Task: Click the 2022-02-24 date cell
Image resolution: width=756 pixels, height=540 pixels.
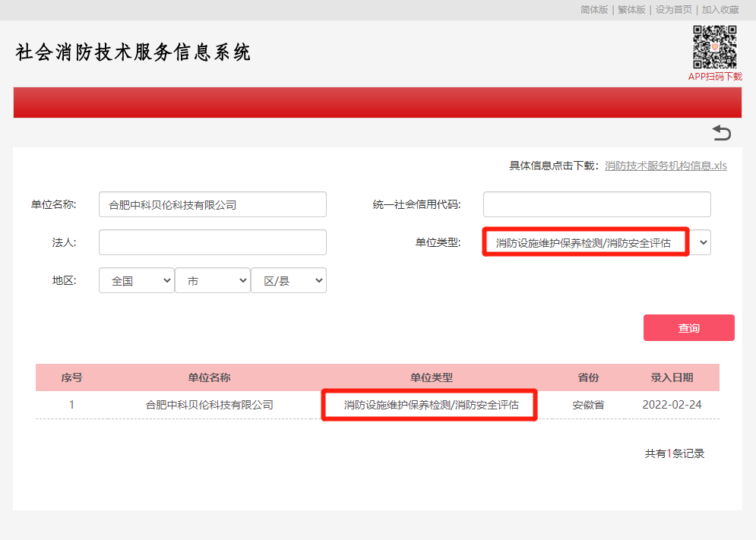Action: point(672,405)
